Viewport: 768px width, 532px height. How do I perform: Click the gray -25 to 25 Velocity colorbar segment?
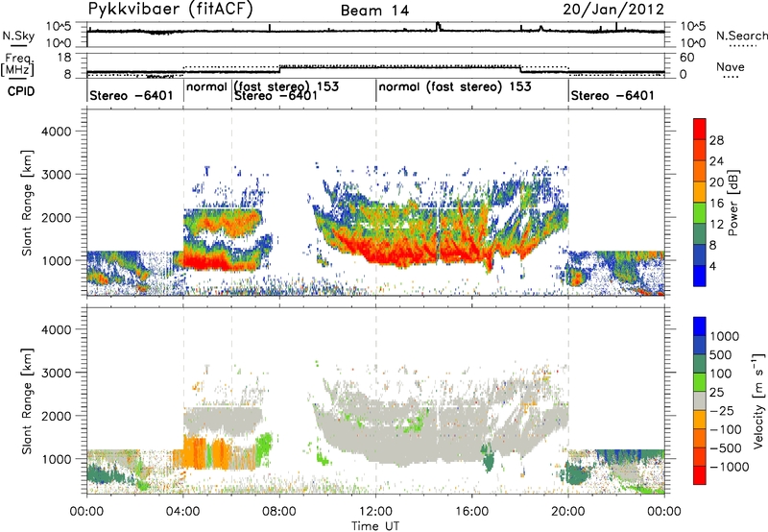click(700, 400)
